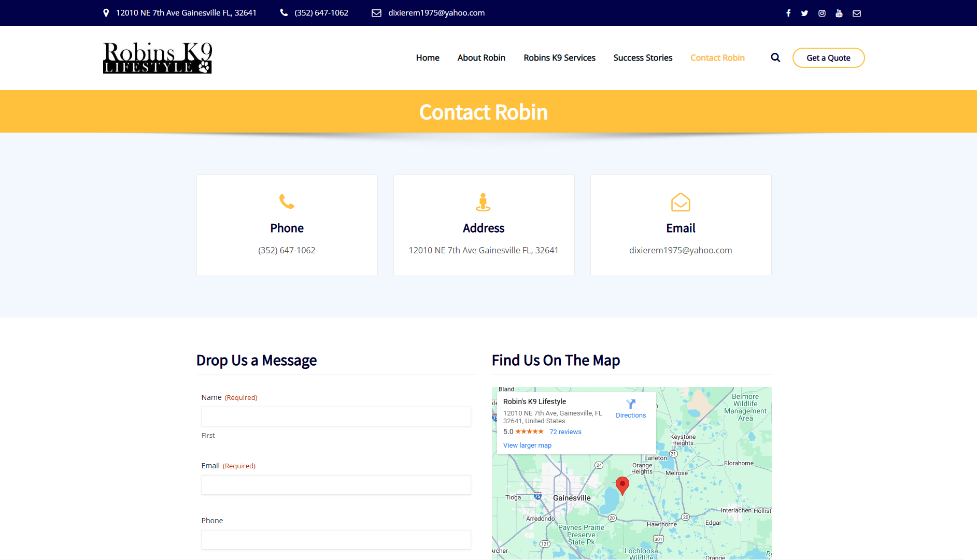Click the envelope icon beside the YouTube icon
This screenshot has width=977, height=560.
tap(857, 13)
